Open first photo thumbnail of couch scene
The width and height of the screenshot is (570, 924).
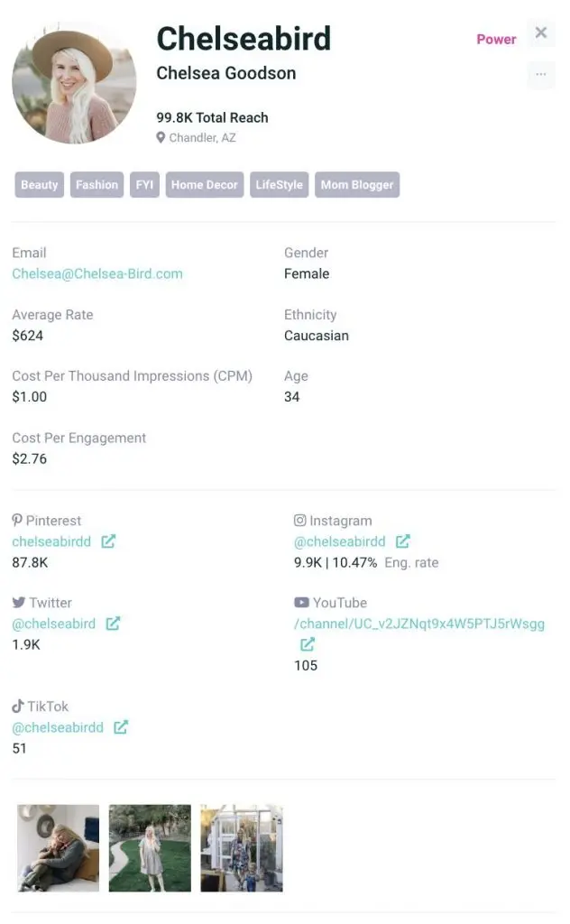tap(59, 848)
